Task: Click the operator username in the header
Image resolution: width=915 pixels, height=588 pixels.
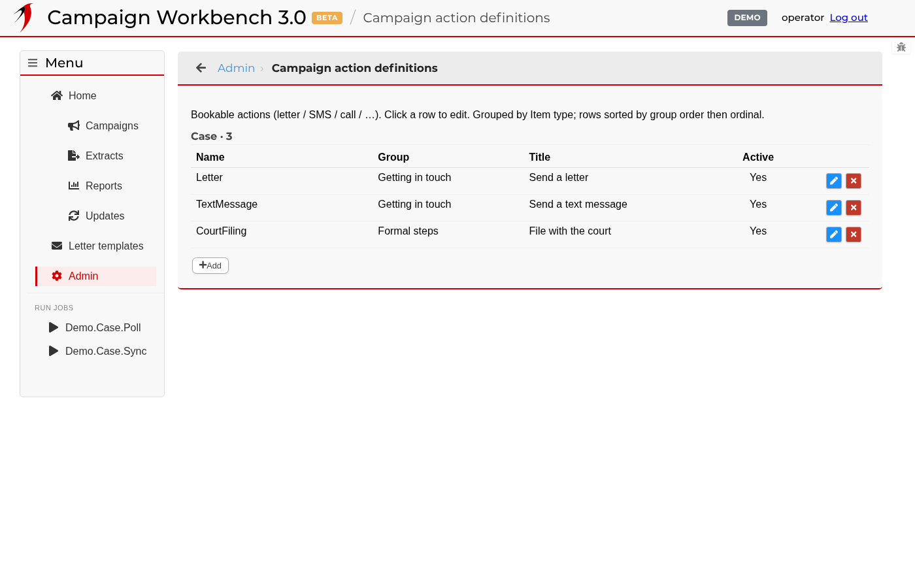Action: [803, 18]
